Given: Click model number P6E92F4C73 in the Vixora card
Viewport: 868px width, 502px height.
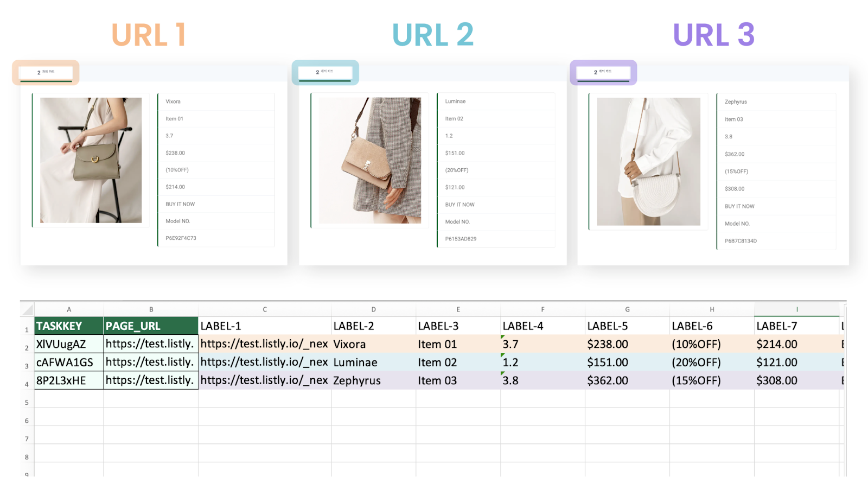Looking at the screenshot, I should (x=181, y=238).
